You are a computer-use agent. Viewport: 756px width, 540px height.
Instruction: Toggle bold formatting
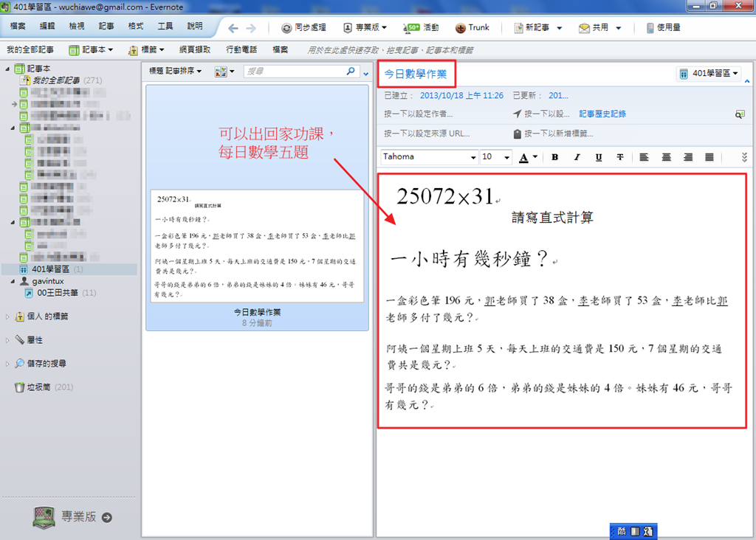coord(554,157)
